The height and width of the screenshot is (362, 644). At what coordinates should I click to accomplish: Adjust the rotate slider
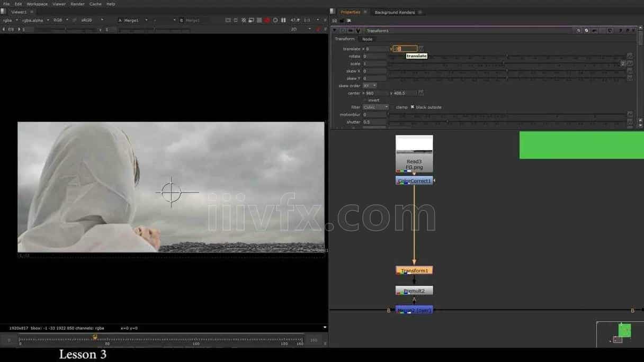507,56
